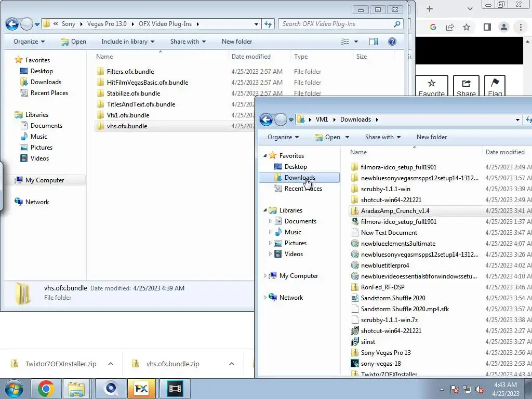This screenshot has width=532, height=399.
Task: Change view icon in OFX Plug-Ins toolbar
Action: [345, 42]
